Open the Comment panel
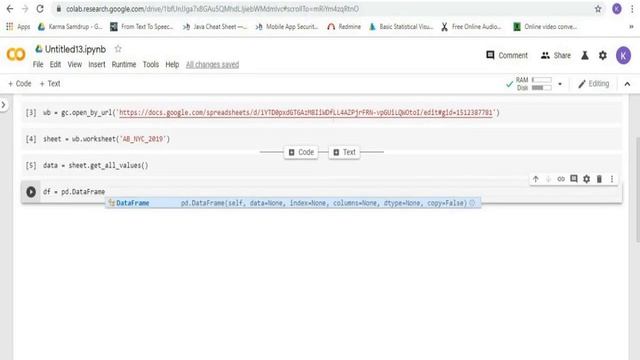Viewport: 640px width, 360px height. [x=507, y=55]
